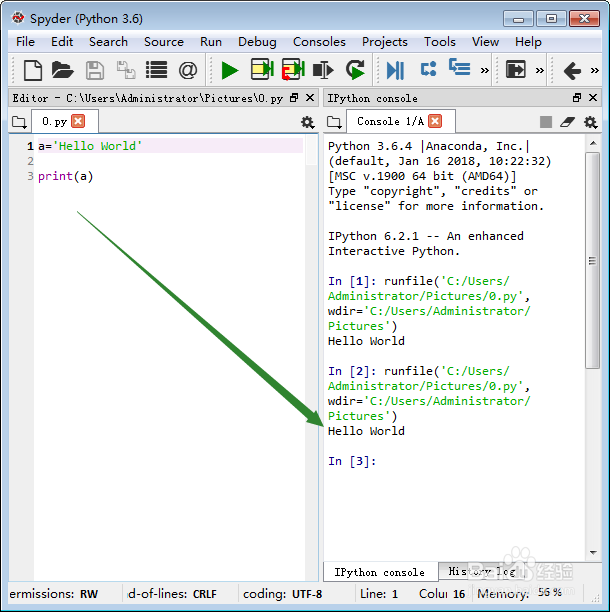Viewport: 610px width, 612px height.
Task: Expand overflow chevron after back arrow
Action: (595, 71)
